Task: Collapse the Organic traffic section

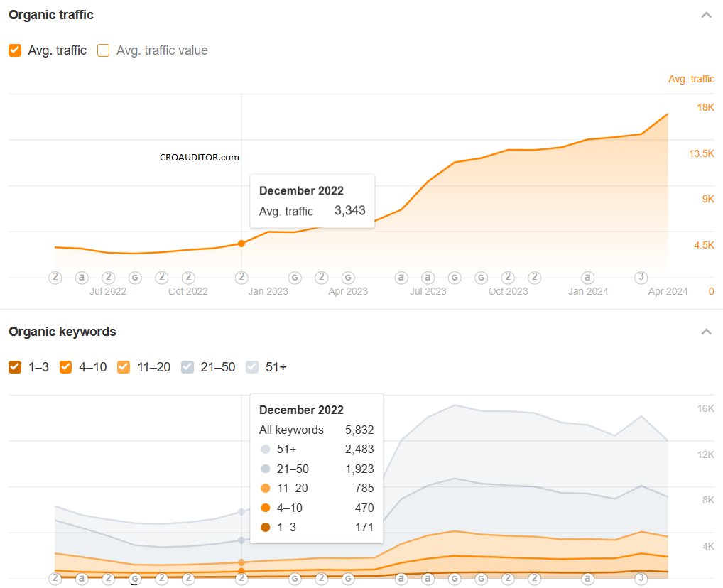Action: (707, 14)
